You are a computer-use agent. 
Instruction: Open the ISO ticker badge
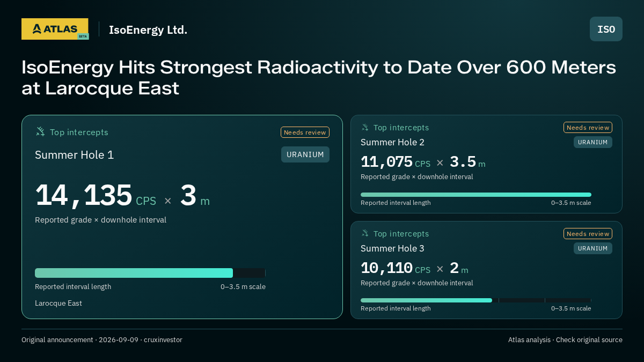606,29
